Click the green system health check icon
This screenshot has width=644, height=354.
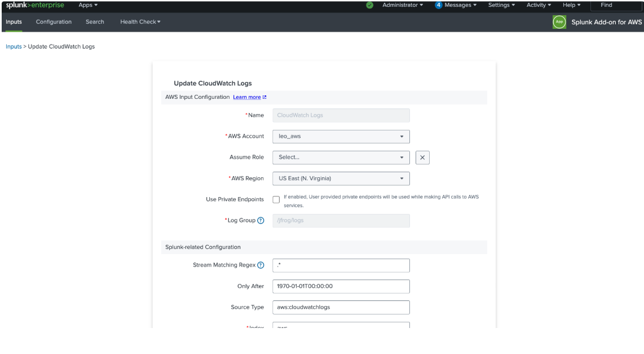tap(369, 5)
